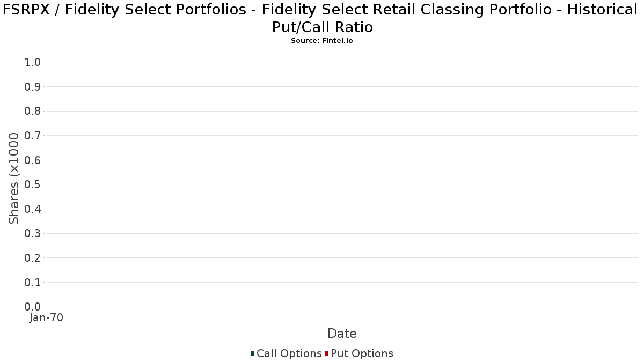This screenshot has width=644, height=362.
Task: Select the 0.9 y-axis tick label
Action: [33, 87]
